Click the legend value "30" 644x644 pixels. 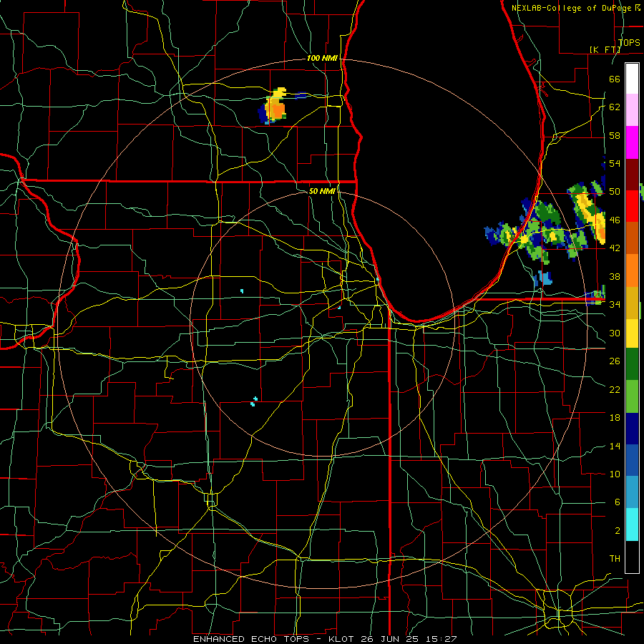(615, 333)
